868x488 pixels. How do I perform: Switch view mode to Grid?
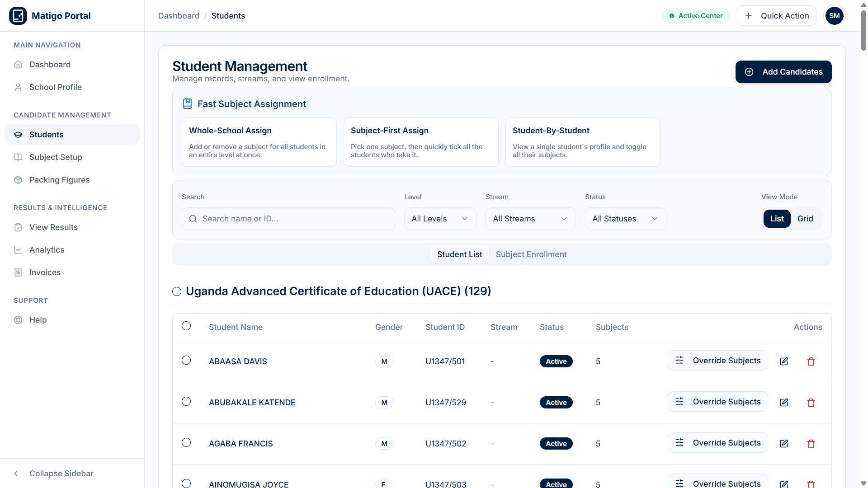[x=805, y=219]
